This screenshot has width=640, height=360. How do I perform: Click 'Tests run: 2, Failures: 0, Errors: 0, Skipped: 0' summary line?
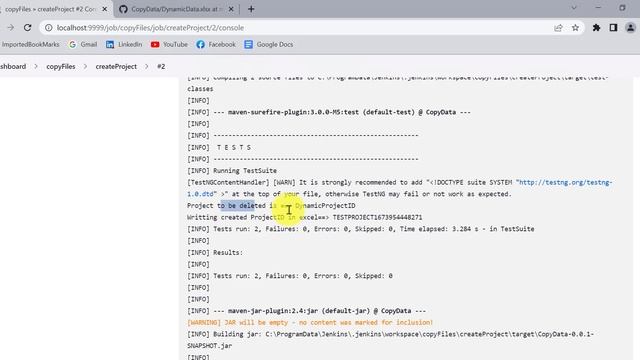[290, 276]
